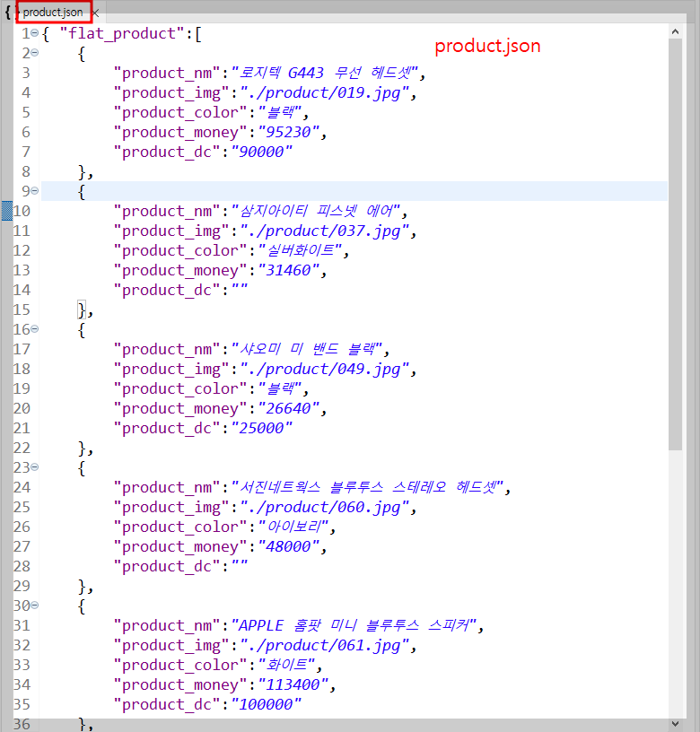Click the path "./product/061.jpg"
This screenshot has width=700, height=732.
325,645
